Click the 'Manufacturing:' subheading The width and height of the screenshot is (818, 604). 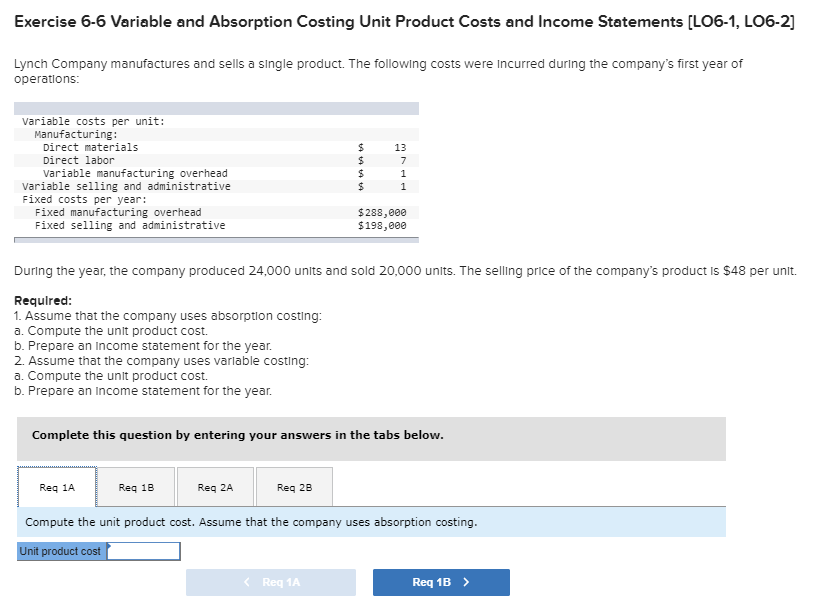click(77, 135)
